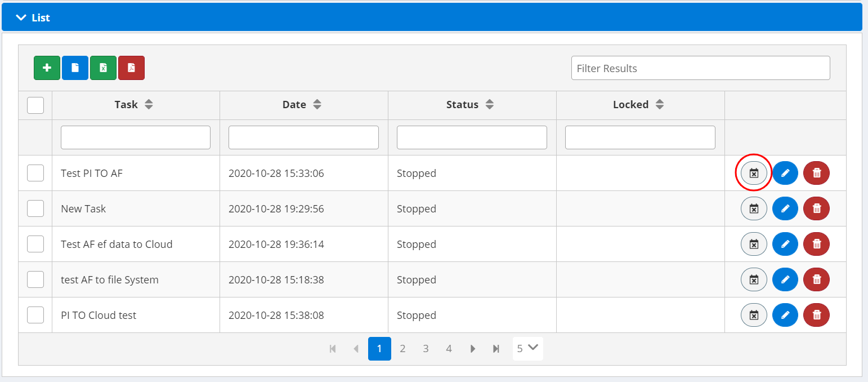Edit the New Task row
The image size is (868, 382).
coord(785,208)
